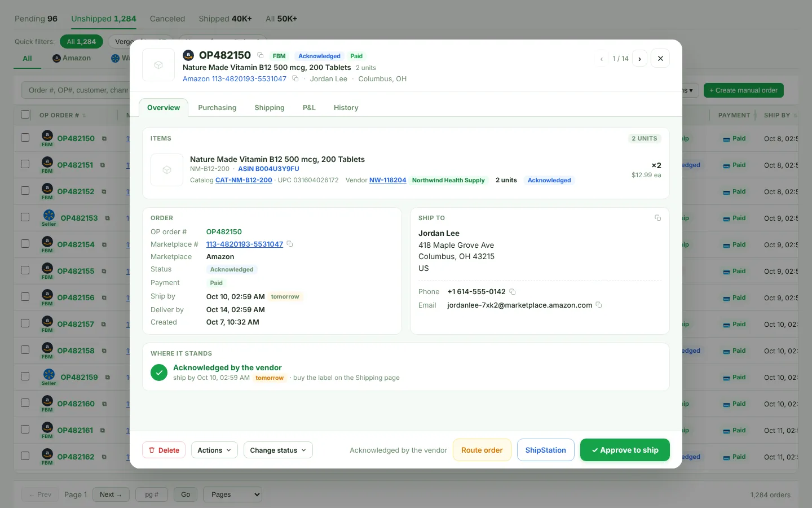812x508 pixels.
Task: Click Amazon icon on OP482151 row
Action: tap(47, 161)
